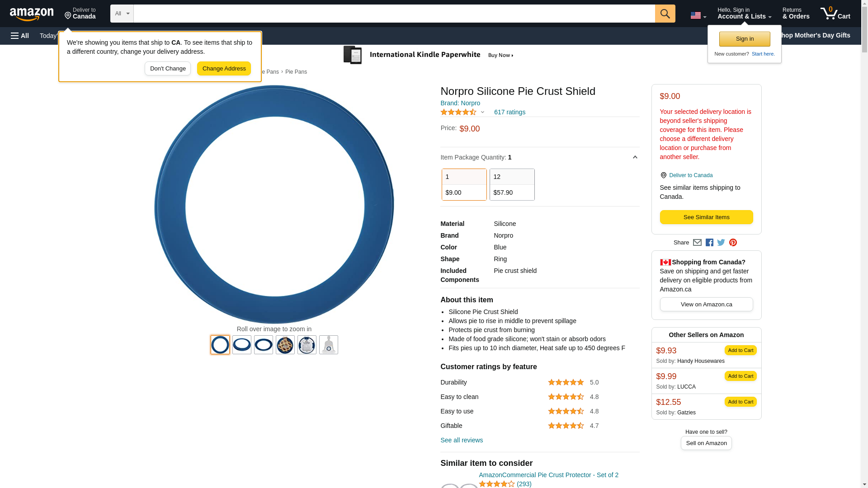Click the See Similar Items button
868x488 pixels.
(706, 217)
